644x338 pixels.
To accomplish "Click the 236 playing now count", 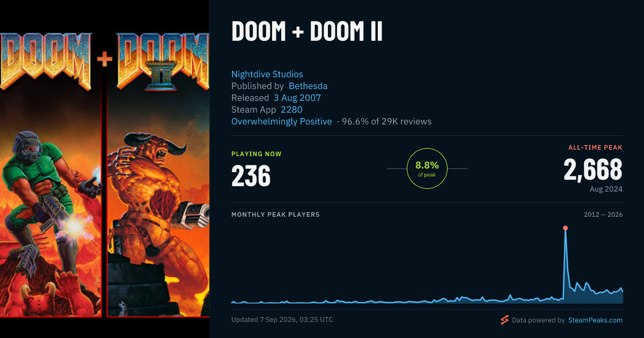I will click(251, 175).
